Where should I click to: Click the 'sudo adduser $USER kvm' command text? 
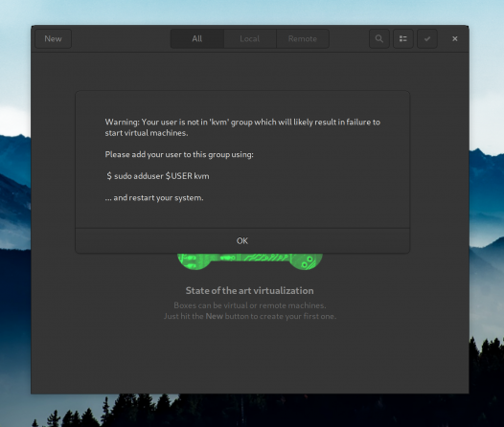158,176
